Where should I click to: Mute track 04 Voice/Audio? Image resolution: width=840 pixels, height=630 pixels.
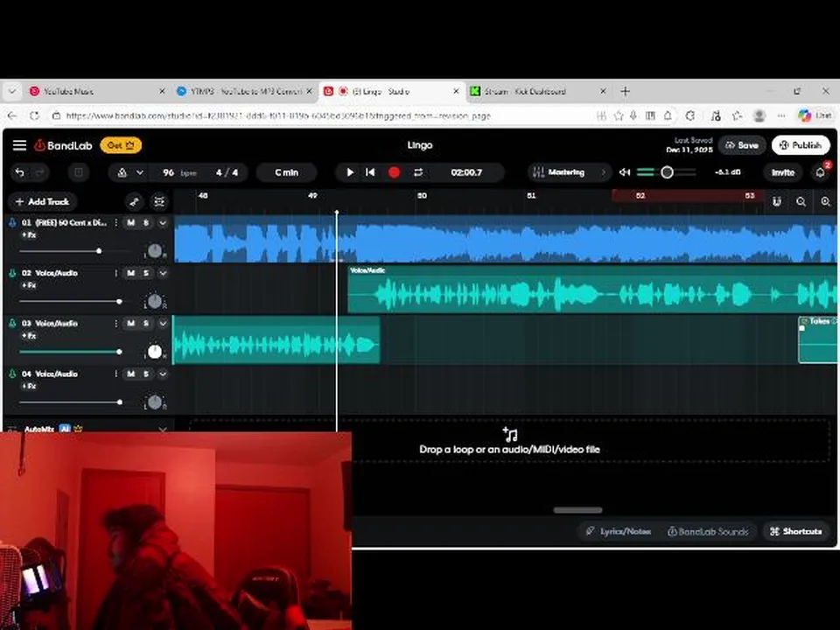coord(130,374)
